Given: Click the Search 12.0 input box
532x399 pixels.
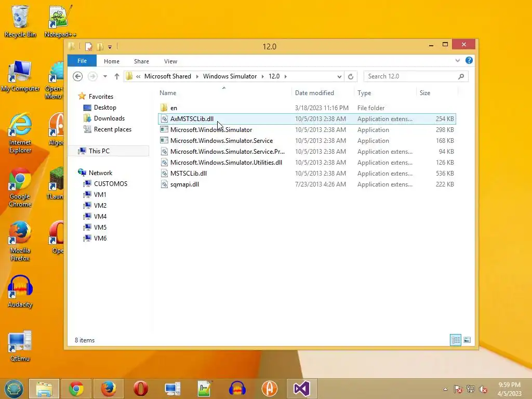Looking at the screenshot, I should [x=410, y=76].
